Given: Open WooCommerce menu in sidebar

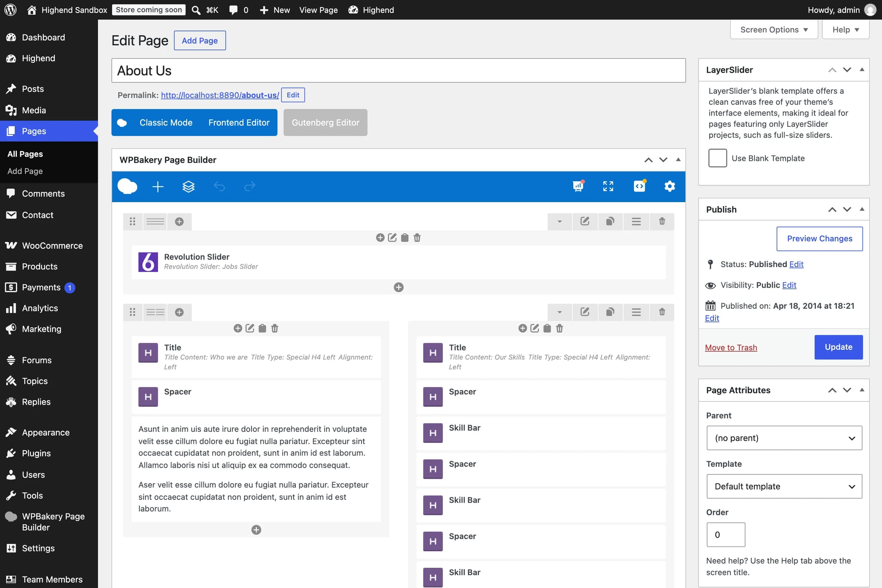Looking at the screenshot, I should [49, 245].
